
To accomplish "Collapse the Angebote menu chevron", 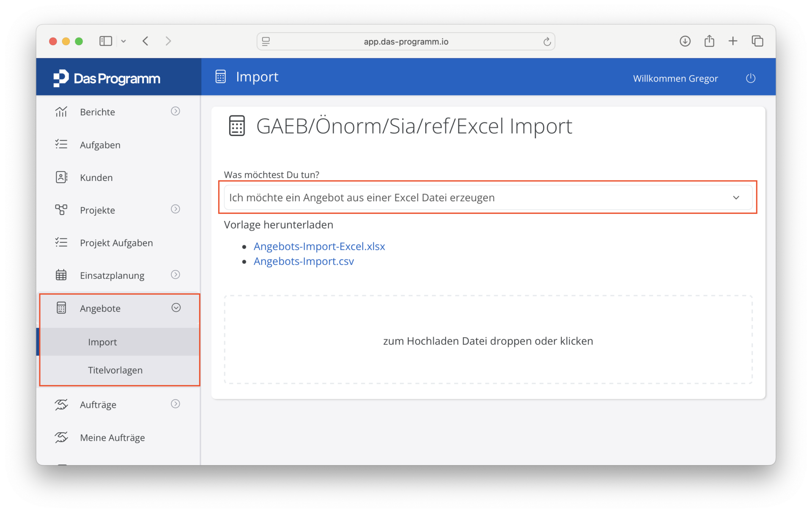I will coord(176,308).
